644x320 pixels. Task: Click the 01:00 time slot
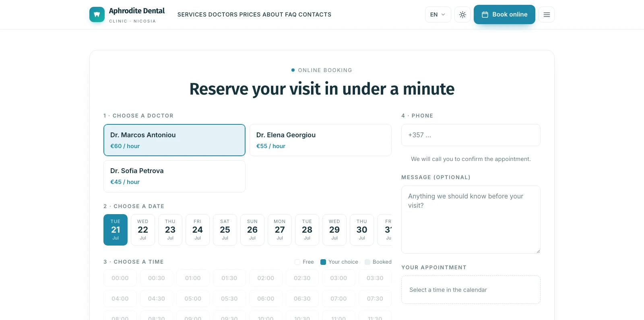[x=193, y=278]
